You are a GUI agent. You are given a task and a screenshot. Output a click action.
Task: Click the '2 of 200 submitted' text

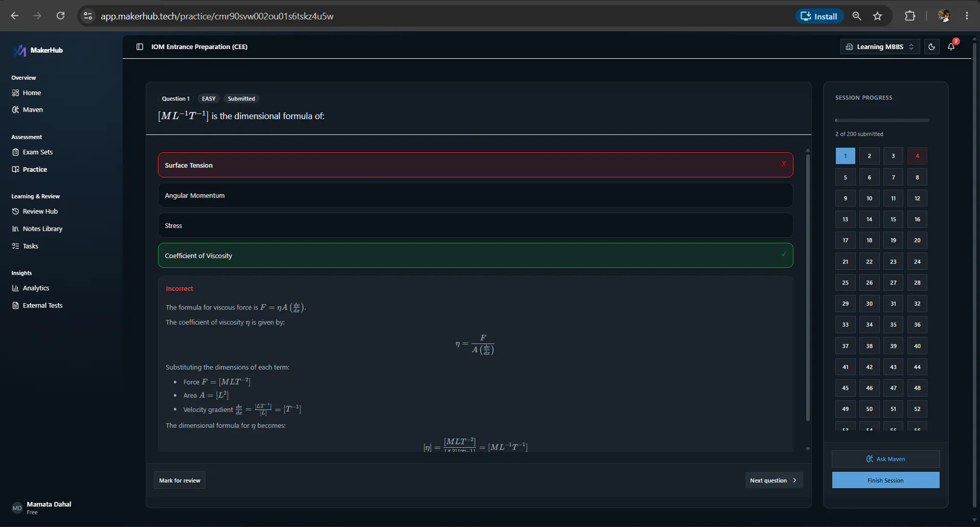[x=859, y=134]
